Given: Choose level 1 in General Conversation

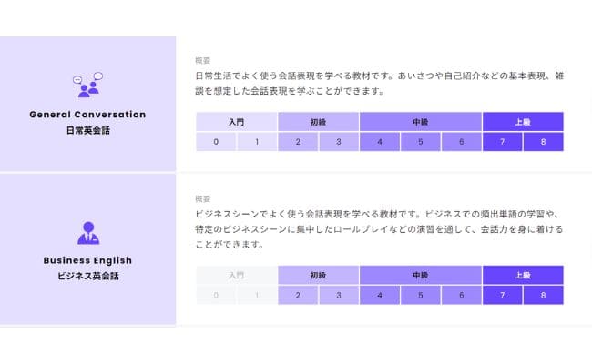Looking at the screenshot, I should coord(257,142).
